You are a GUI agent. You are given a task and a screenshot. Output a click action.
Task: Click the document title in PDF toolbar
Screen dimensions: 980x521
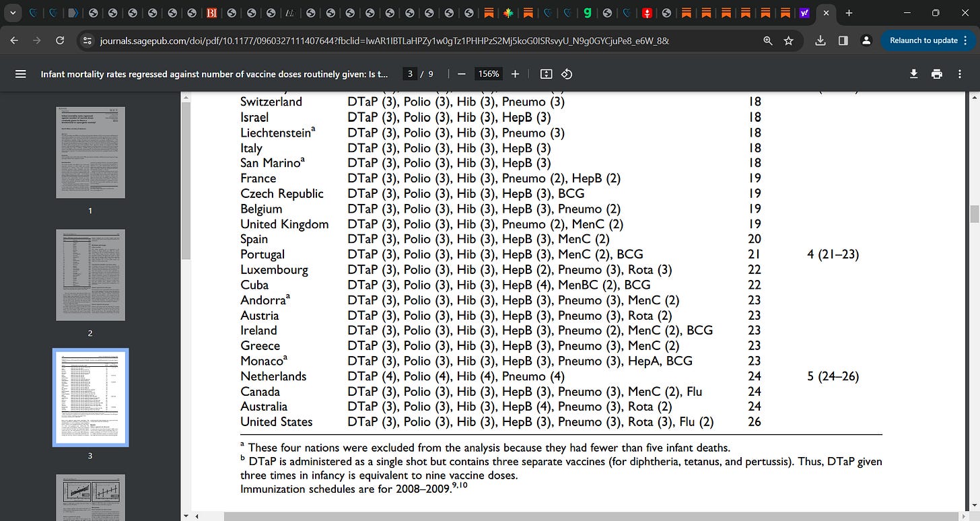click(215, 74)
